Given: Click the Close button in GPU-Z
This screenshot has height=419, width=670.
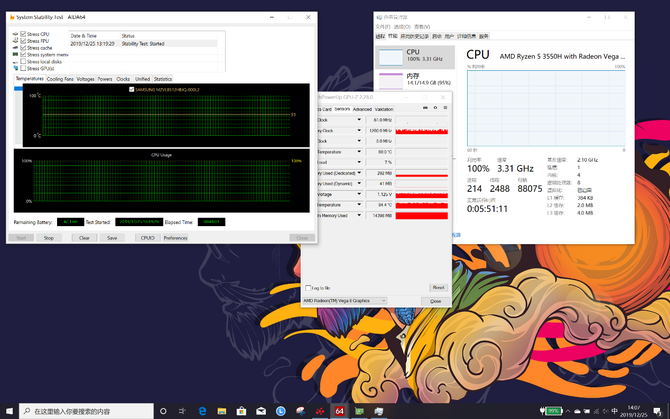Looking at the screenshot, I should [x=435, y=301].
